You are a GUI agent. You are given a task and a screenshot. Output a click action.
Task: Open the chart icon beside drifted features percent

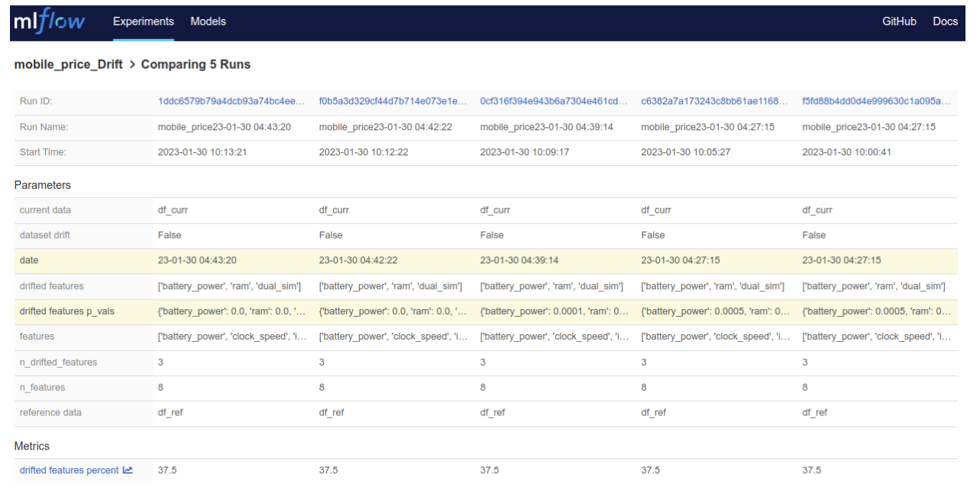[128, 470]
